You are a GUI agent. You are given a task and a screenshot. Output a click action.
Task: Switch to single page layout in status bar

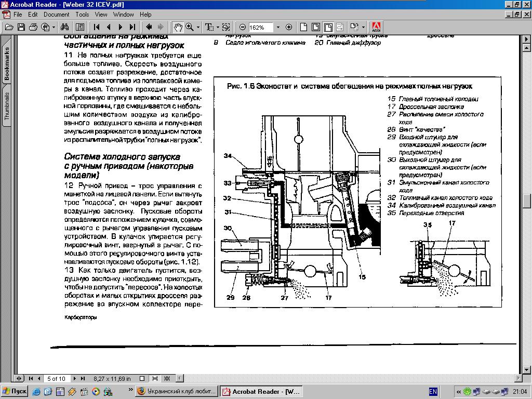pyautogui.click(x=142, y=379)
